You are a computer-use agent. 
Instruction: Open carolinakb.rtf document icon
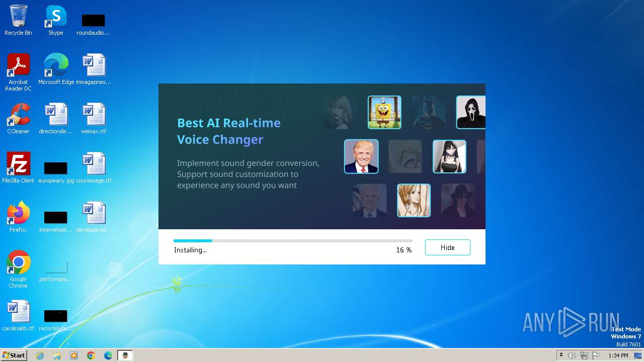pos(18,315)
